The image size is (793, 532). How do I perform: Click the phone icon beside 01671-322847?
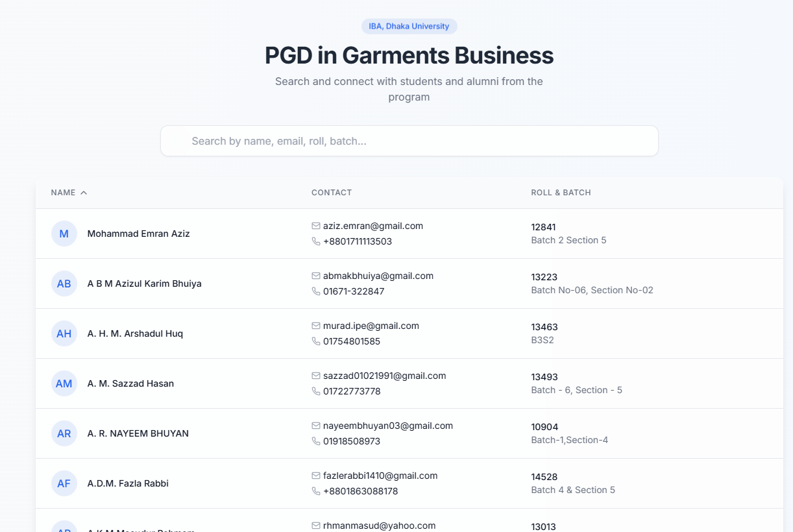point(316,291)
